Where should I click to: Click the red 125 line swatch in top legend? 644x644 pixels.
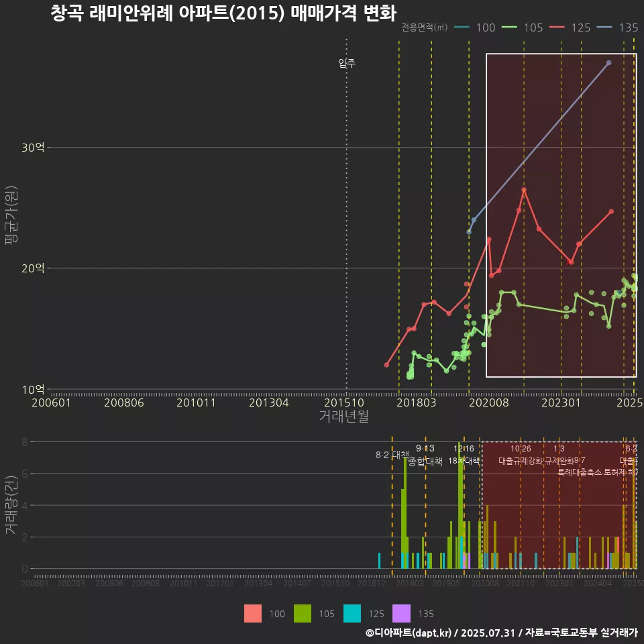(557, 28)
